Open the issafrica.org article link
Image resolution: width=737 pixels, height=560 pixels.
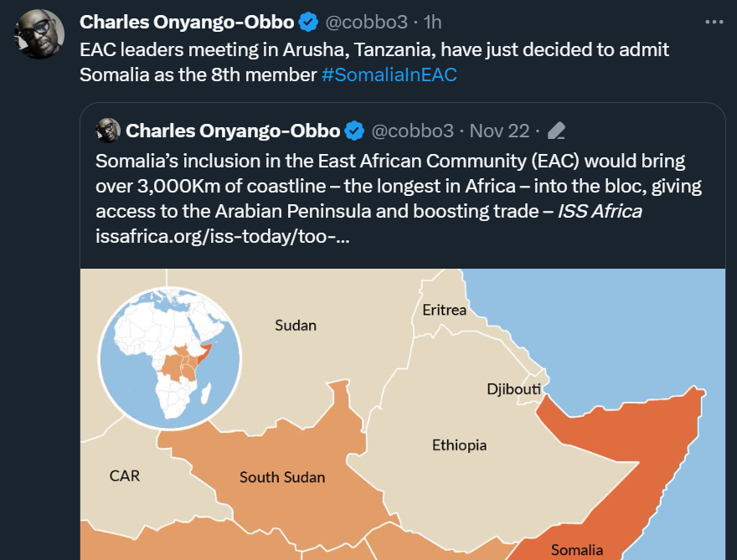pyautogui.click(x=222, y=236)
